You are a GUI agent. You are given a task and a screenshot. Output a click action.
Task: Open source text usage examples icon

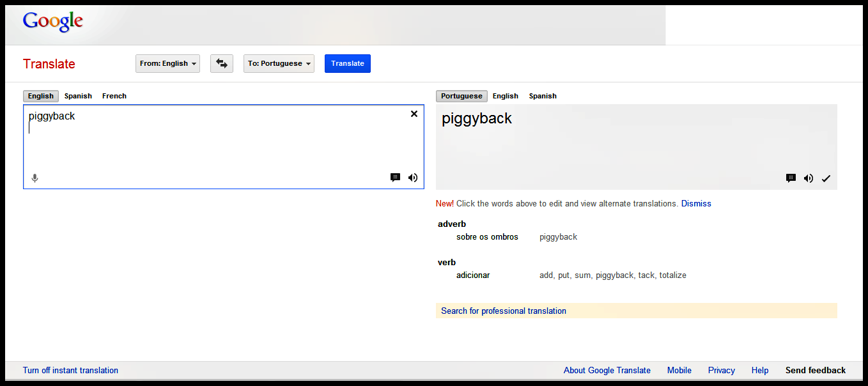(395, 178)
